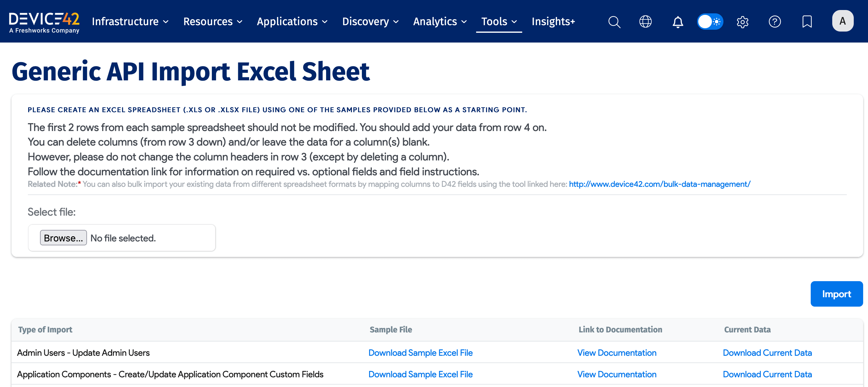This screenshot has width=868, height=387.
Task: View Documentation for Application Components import
Action: coord(617,374)
